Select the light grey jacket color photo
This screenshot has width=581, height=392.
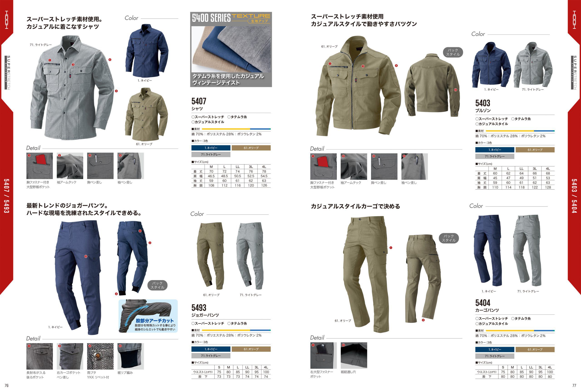(x=533, y=64)
